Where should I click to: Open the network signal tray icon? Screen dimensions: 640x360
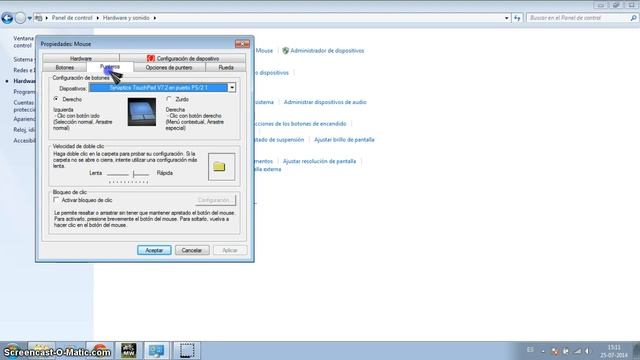tap(577, 351)
